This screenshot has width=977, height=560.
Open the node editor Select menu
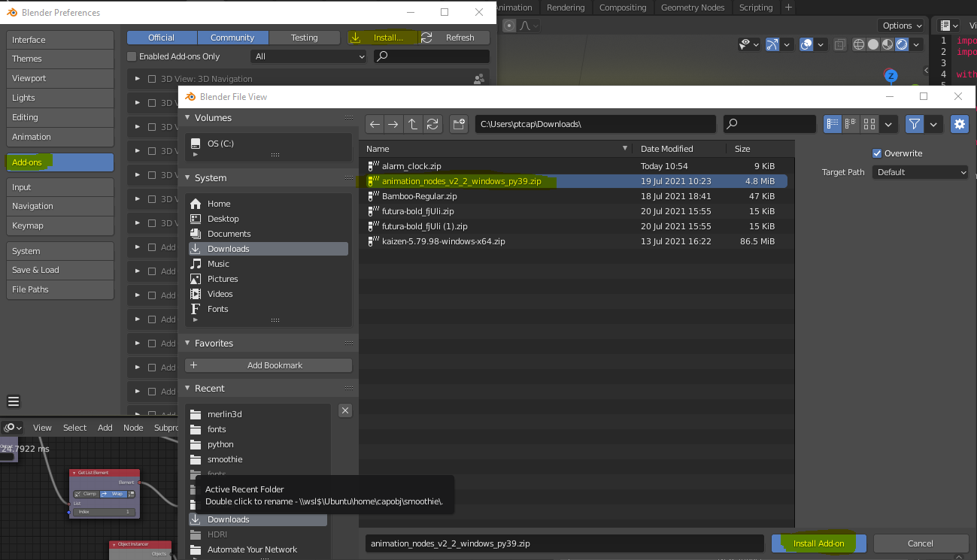tap(74, 428)
